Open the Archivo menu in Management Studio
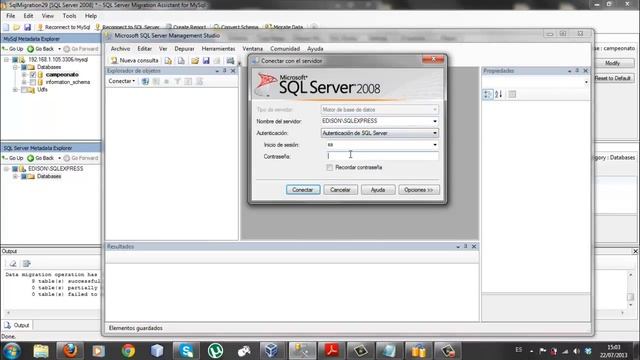 120,49
